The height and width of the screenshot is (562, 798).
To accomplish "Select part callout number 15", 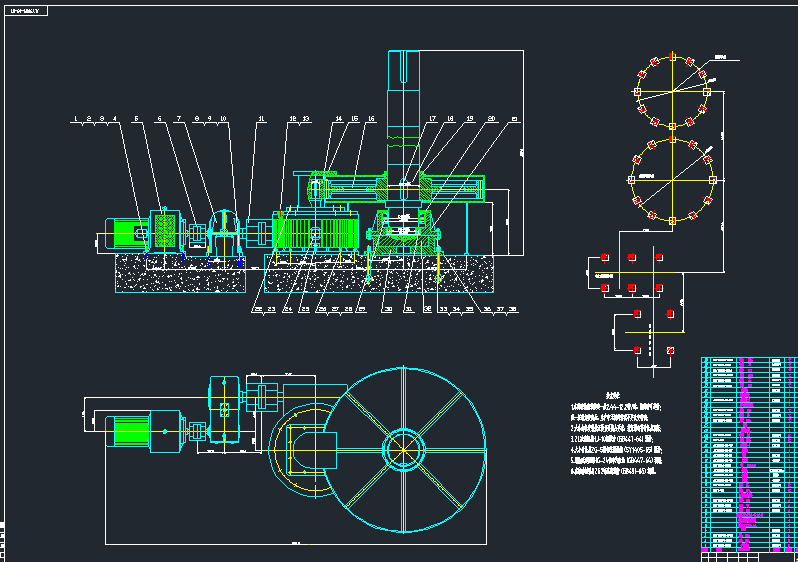I will (355, 119).
